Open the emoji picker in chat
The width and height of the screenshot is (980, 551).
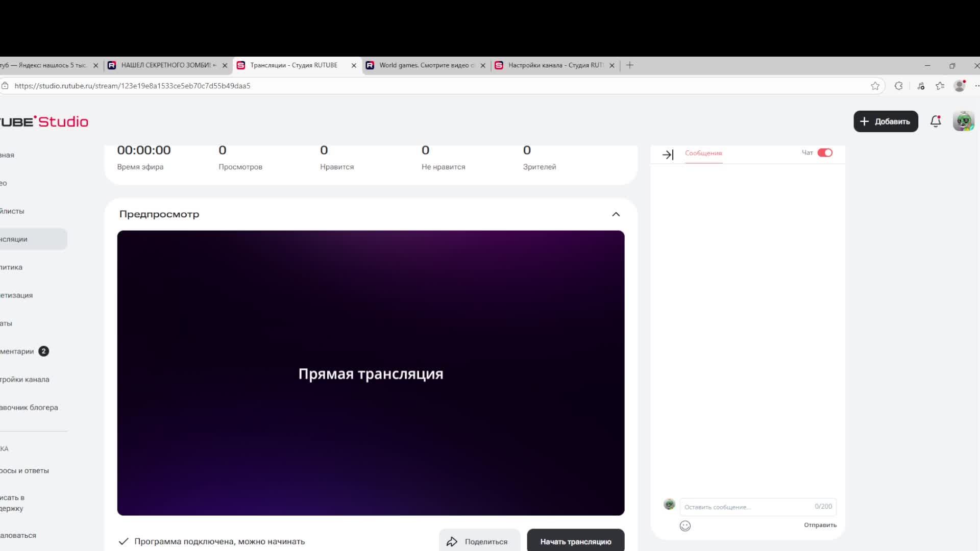tap(685, 525)
